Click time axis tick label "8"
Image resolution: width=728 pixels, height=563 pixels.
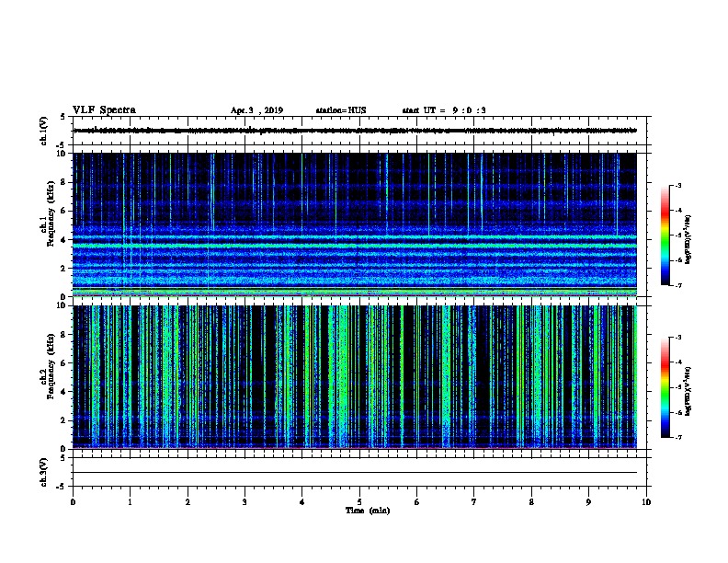point(531,502)
